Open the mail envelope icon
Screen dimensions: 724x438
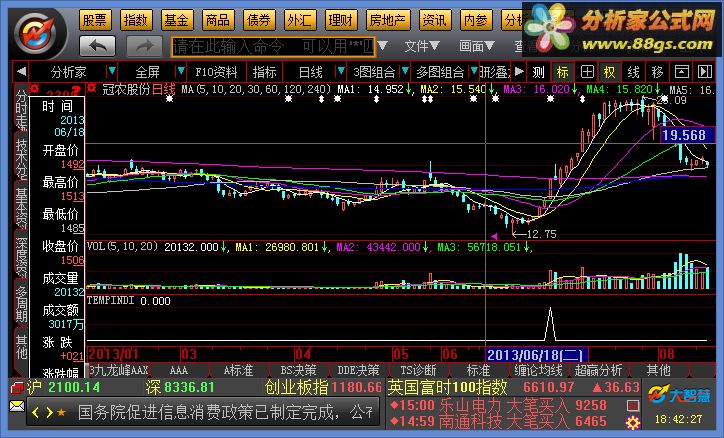(x=17, y=407)
